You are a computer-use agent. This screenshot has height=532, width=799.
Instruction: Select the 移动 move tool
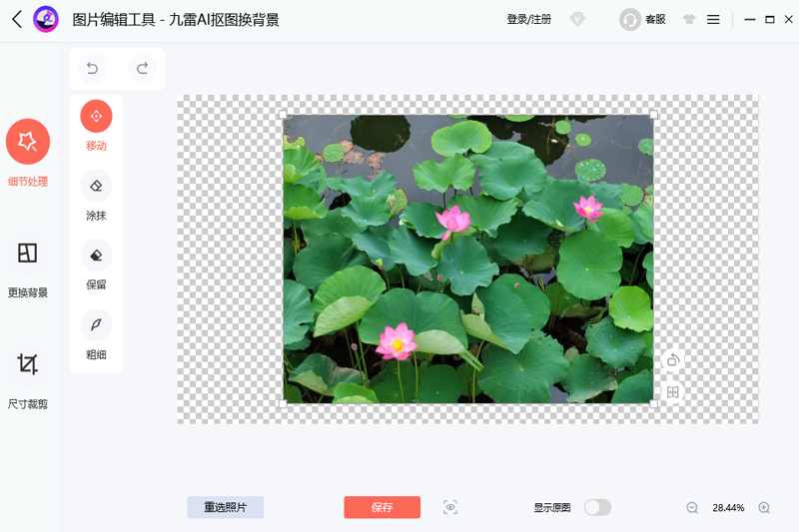point(96,117)
